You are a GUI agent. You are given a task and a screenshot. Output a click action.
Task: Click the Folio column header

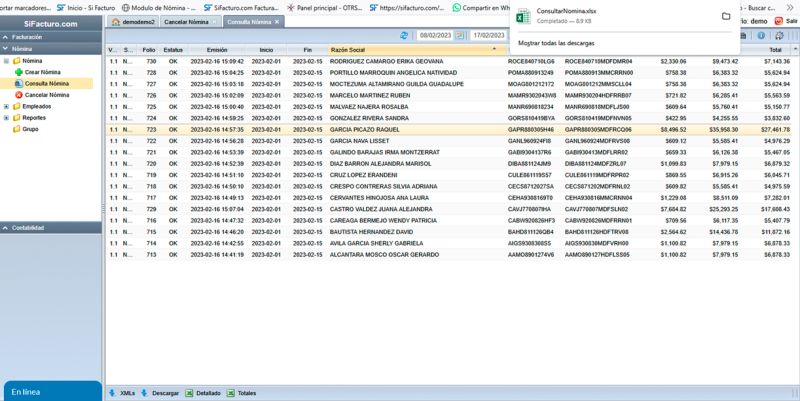(x=148, y=50)
